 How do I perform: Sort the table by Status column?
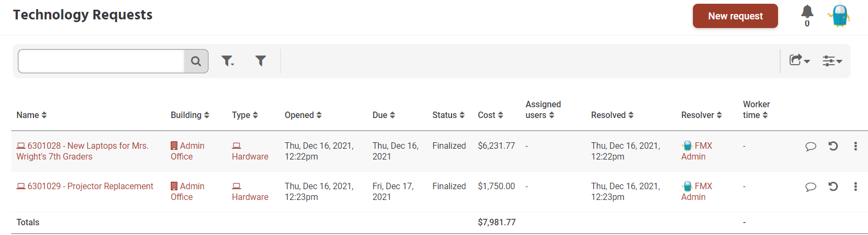448,115
